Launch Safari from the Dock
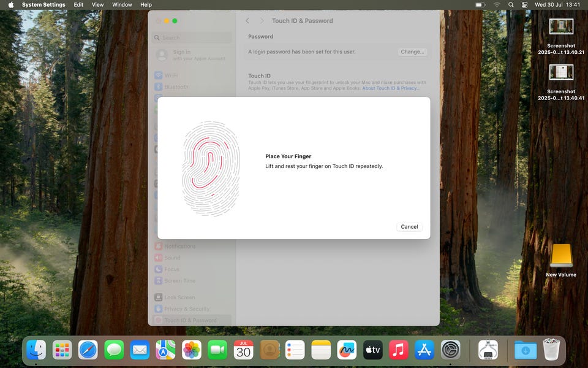 pos(88,350)
